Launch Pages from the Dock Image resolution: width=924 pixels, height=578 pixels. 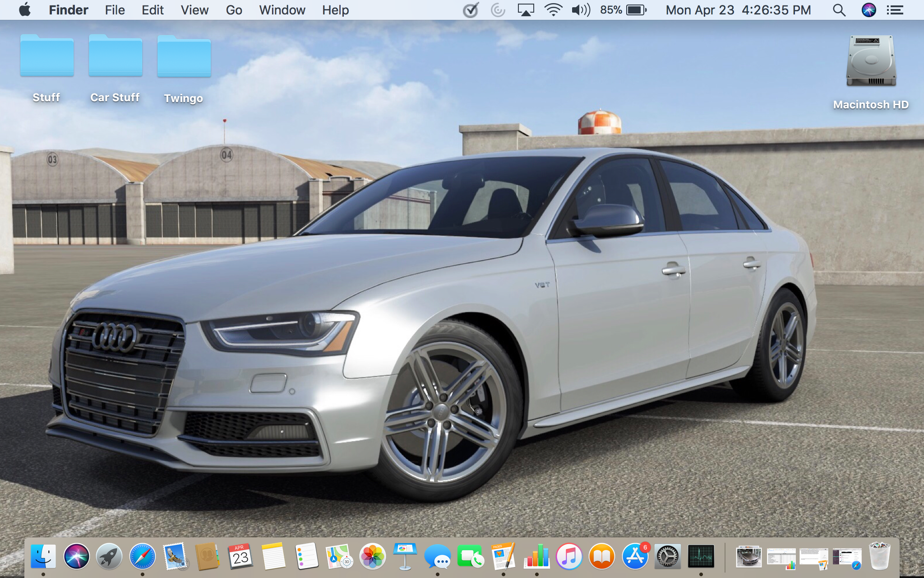[x=504, y=556]
